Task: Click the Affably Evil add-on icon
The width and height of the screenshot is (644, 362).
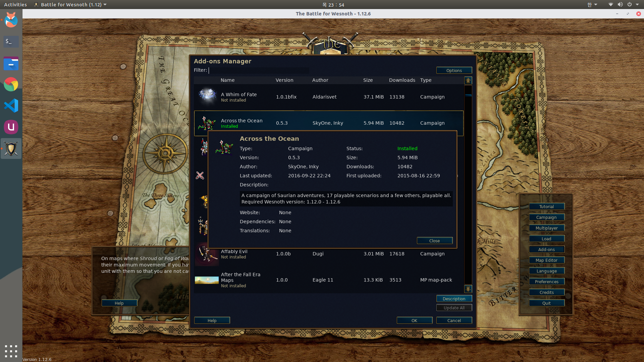Action: (207, 254)
